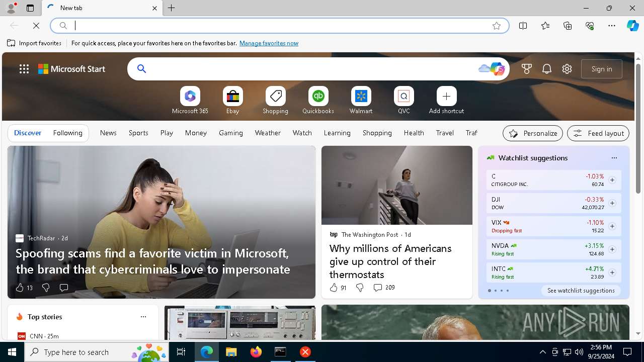Open a new tab with plus button
The image size is (644, 362).
coord(172,8)
